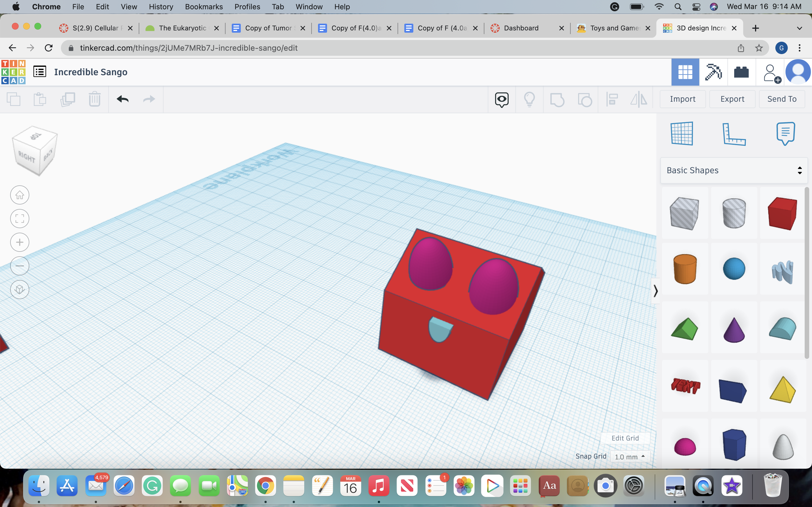The height and width of the screenshot is (507, 812).
Task: Expand the grid view panel icon
Action: 682,133
